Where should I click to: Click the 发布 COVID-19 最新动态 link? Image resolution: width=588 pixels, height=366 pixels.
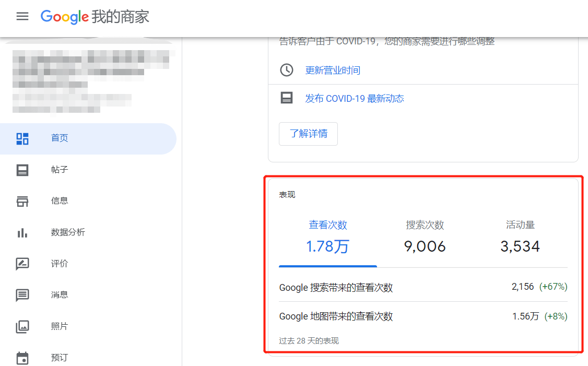click(x=355, y=99)
